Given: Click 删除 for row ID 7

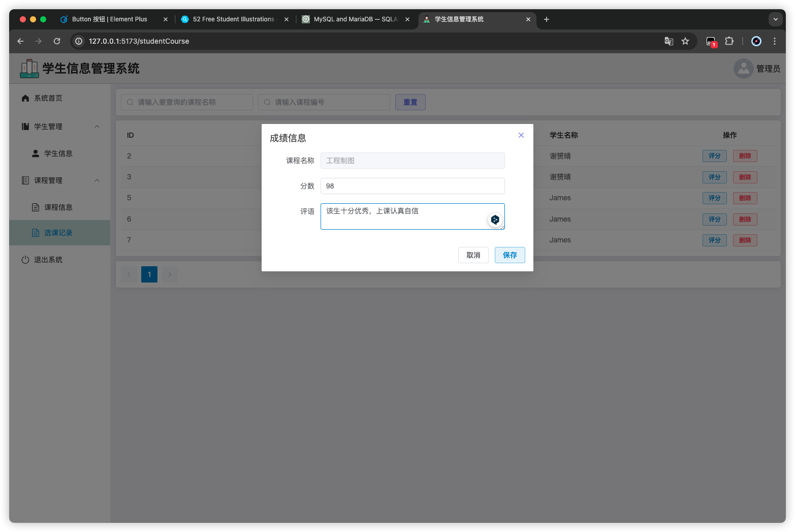Looking at the screenshot, I should (x=745, y=240).
